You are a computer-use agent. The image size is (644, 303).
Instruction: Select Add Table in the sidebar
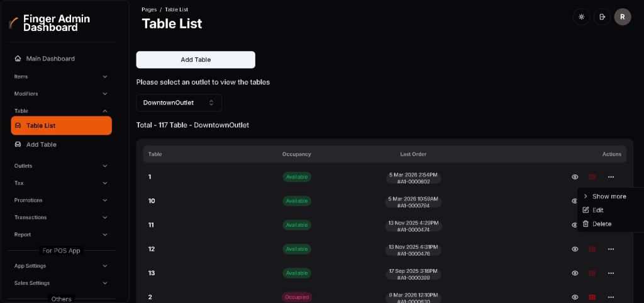pos(42,145)
